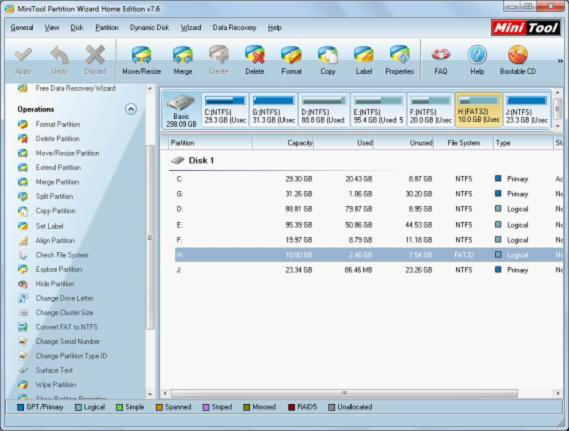The width and height of the screenshot is (569, 431).
Task: Choose Explore Partition operation
Action: click(x=59, y=269)
